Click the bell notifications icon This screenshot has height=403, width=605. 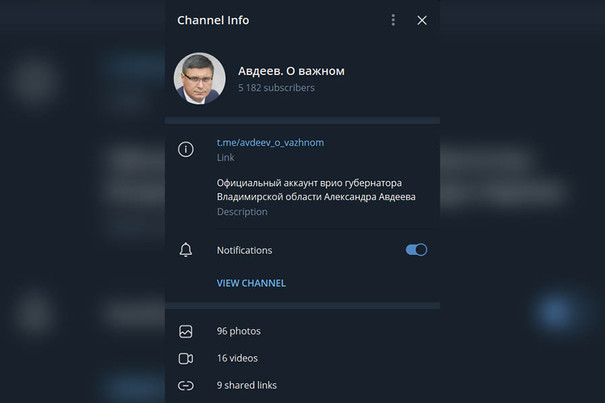(186, 250)
